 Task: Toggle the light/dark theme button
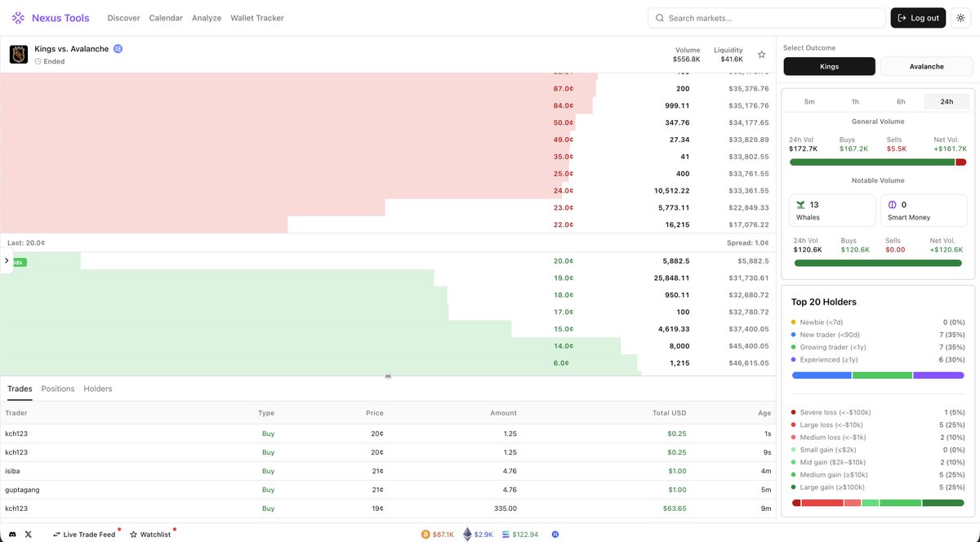click(960, 18)
